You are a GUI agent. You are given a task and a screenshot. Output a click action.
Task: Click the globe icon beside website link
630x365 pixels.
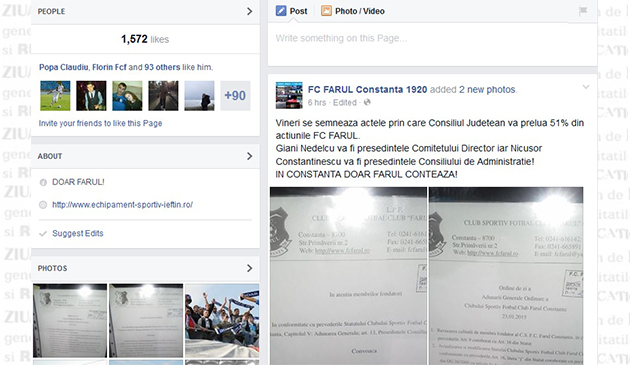43,205
